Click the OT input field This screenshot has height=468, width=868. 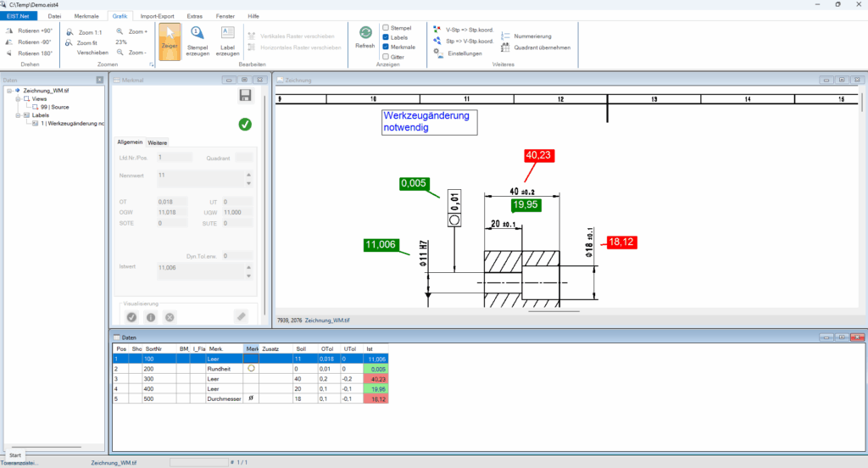(x=172, y=202)
